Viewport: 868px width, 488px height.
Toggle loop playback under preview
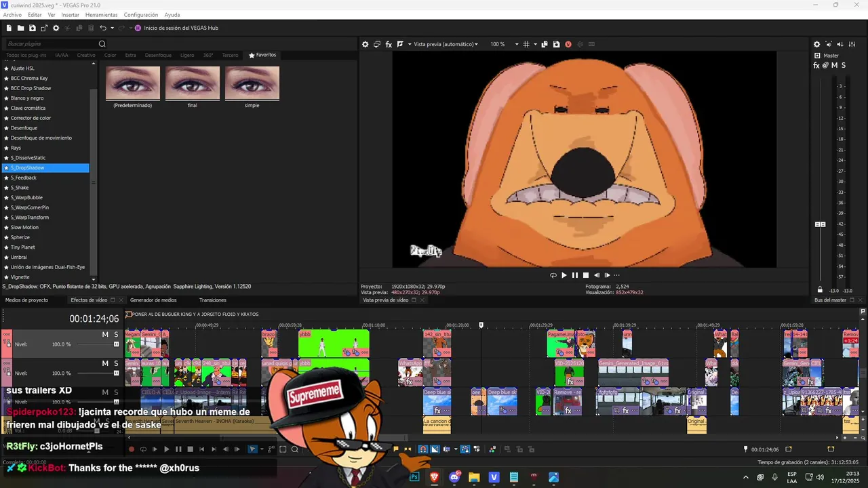pyautogui.click(x=553, y=275)
